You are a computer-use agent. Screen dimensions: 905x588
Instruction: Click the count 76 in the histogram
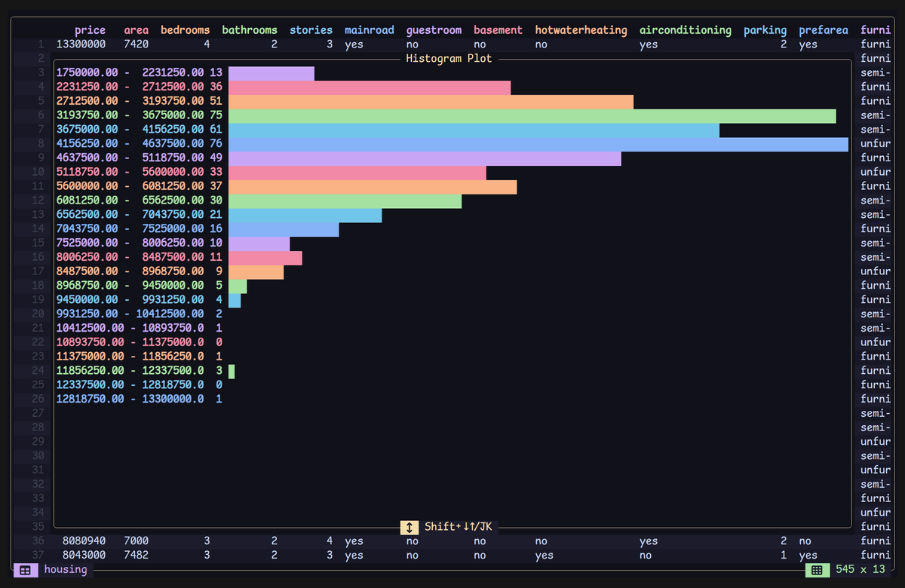click(216, 144)
